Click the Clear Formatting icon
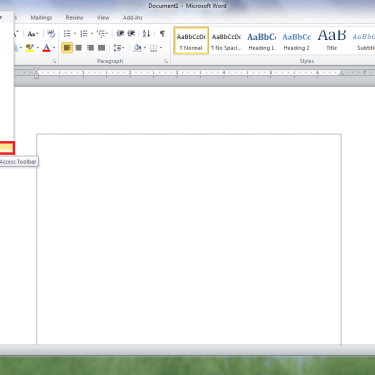The image size is (375, 375). (x=51, y=34)
